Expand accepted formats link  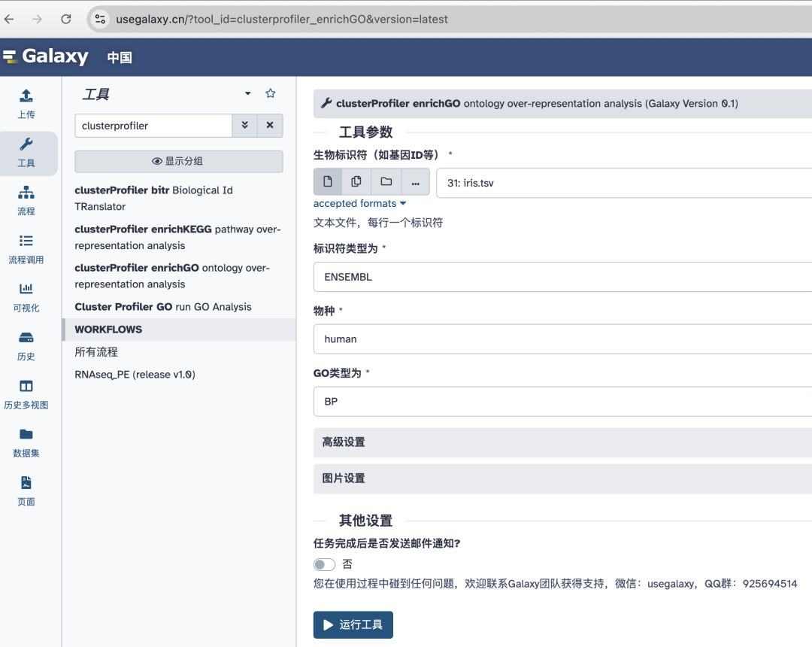pyautogui.click(x=359, y=204)
